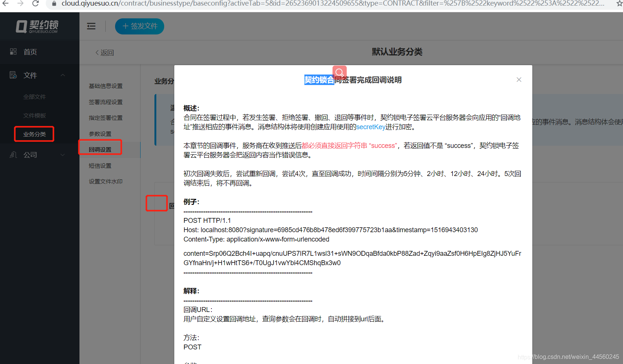Click the Content-Type: application/x-www-form-urlencoded line
623x364 pixels.
[x=256, y=239]
